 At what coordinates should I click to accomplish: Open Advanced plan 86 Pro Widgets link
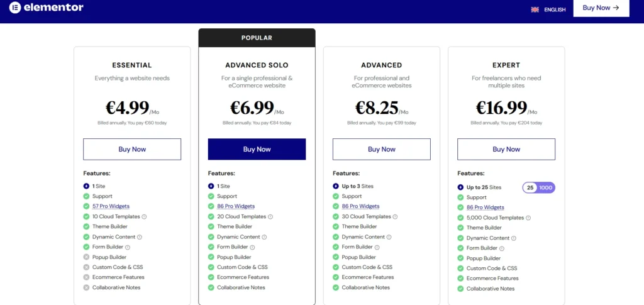(x=360, y=206)
